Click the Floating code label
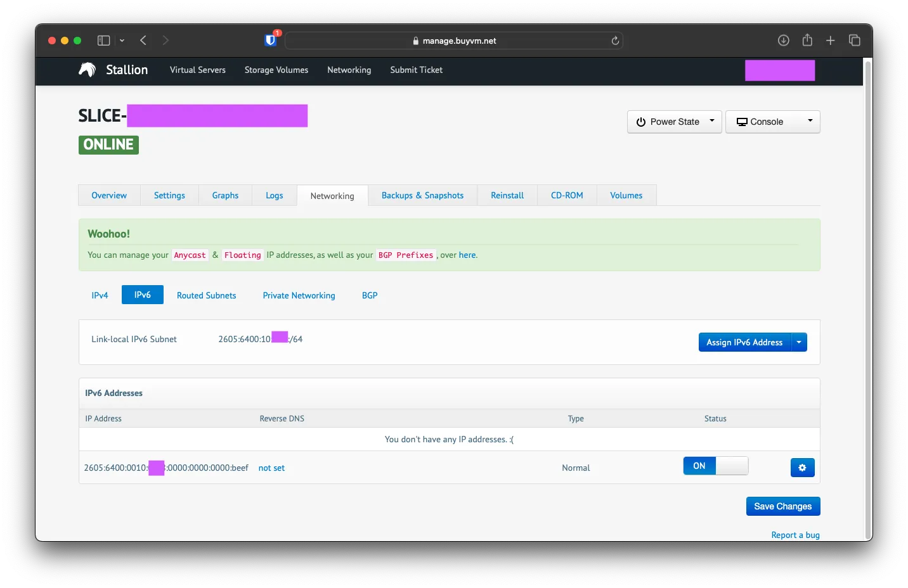 pos(242,255)
